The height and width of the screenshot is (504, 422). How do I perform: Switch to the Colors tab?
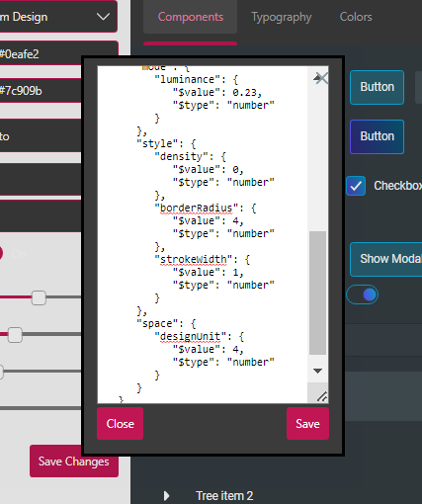coord(356,17)
